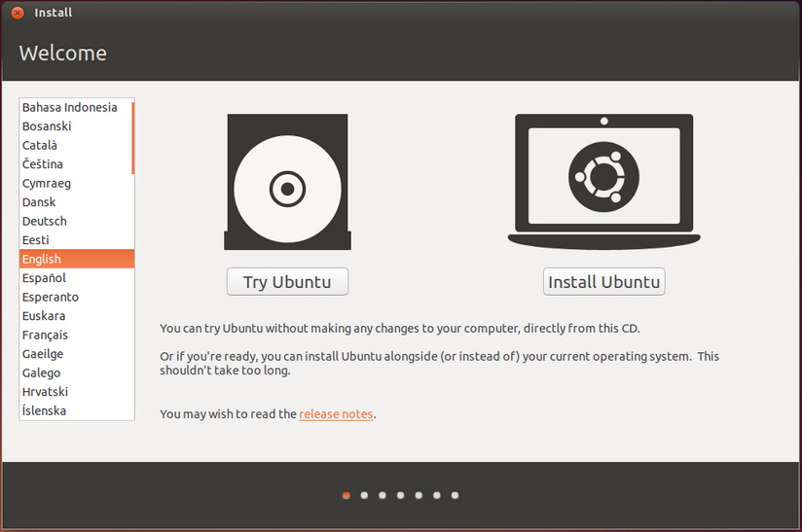Select Bahasa Indonesia language
The height and width of the screenshot is (532, 802).
(76, 107)
